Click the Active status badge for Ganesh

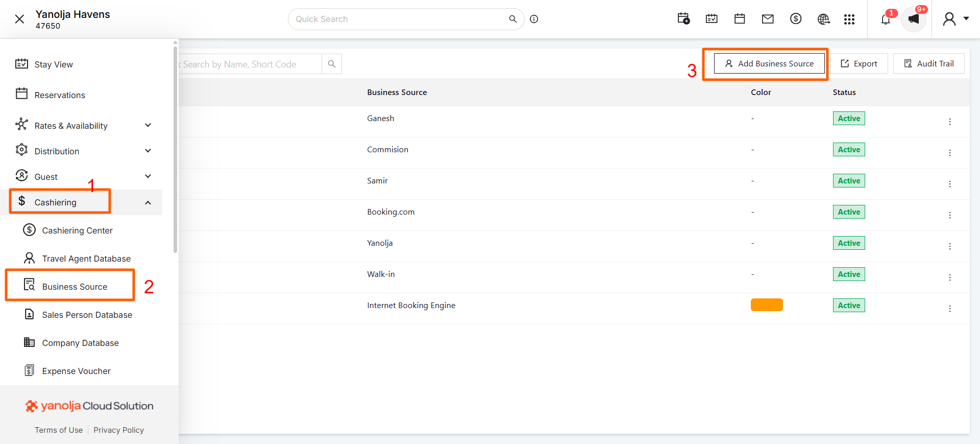[849, 119]
